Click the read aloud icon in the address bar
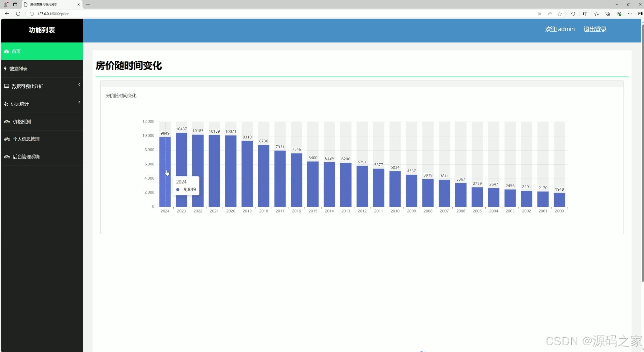The height and width of the screenshot is (352, 644). click(x=549, y=14)
